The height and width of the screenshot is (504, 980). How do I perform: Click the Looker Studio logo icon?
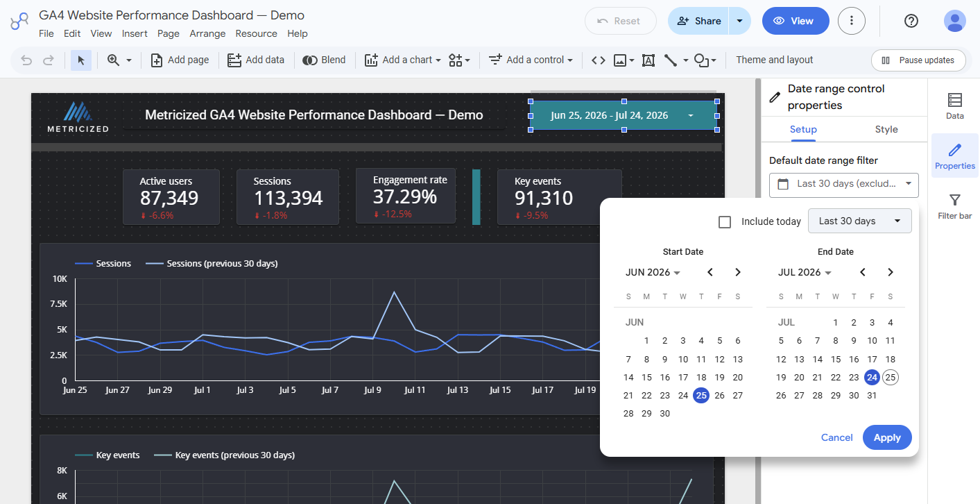[19, 21]
